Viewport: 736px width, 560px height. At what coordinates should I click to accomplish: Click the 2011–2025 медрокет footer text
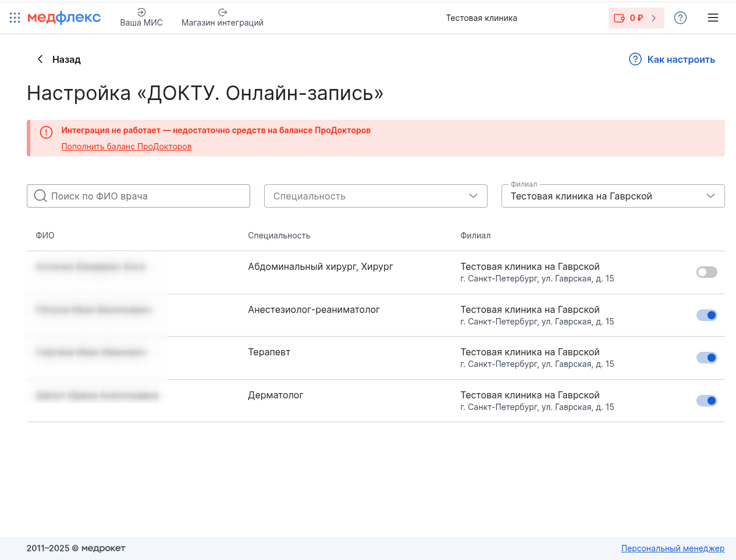pyautogui.click(x=76, y=548)
